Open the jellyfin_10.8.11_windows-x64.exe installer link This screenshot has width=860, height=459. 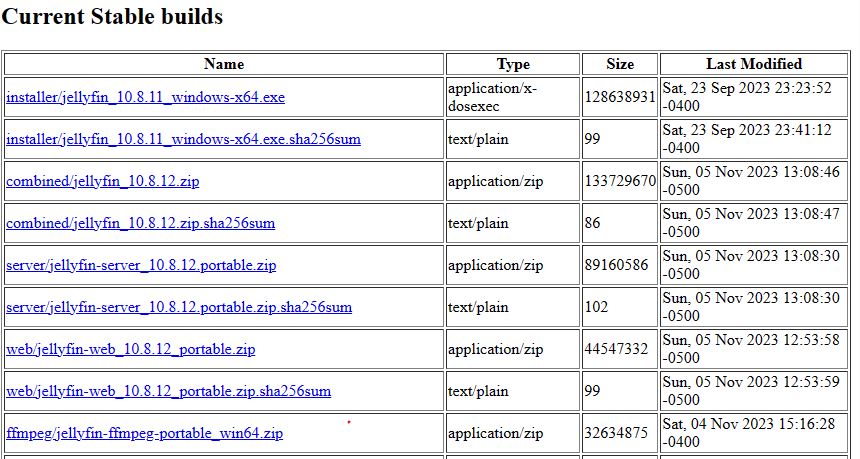click(146, 98)
